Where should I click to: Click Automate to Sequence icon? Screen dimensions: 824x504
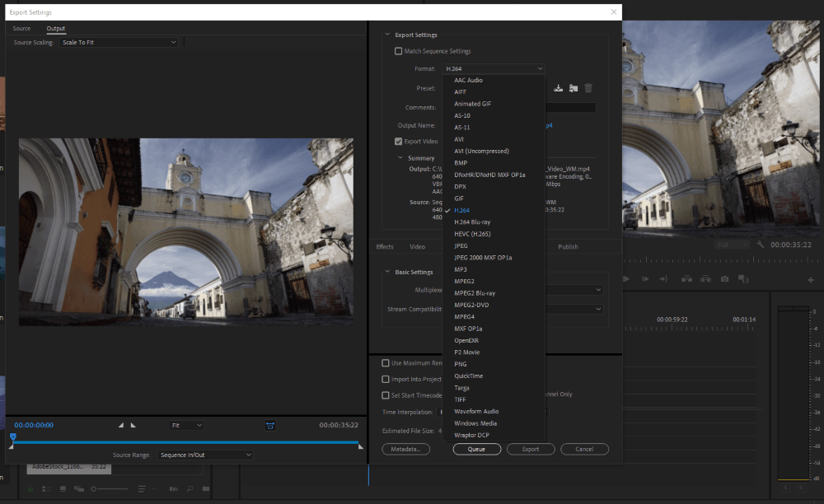[173, 489]
